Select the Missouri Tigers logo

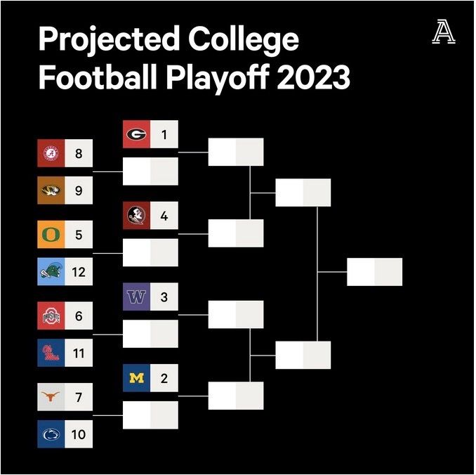(x=51, y=190)
